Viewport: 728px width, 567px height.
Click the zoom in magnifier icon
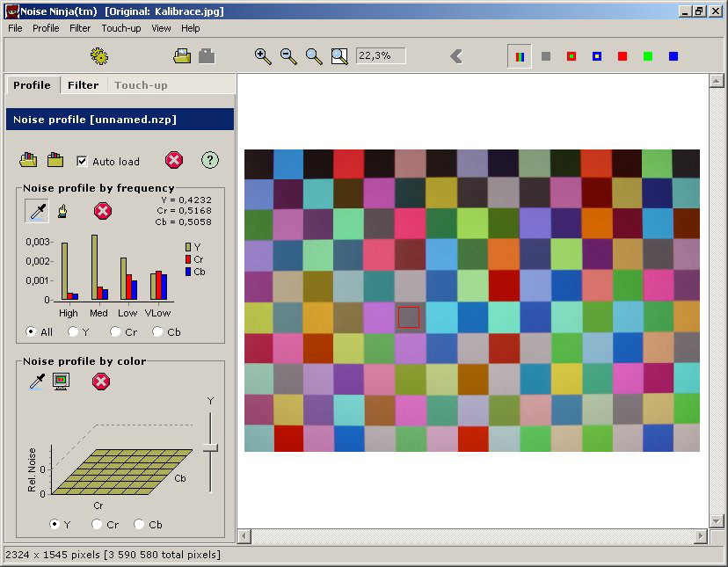(x=262, y=56)
